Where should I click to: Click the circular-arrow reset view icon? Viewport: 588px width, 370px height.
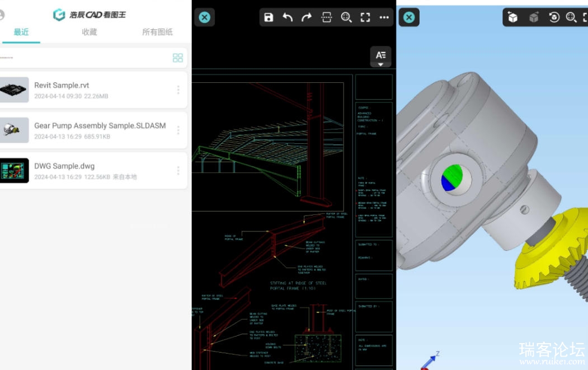554,17
